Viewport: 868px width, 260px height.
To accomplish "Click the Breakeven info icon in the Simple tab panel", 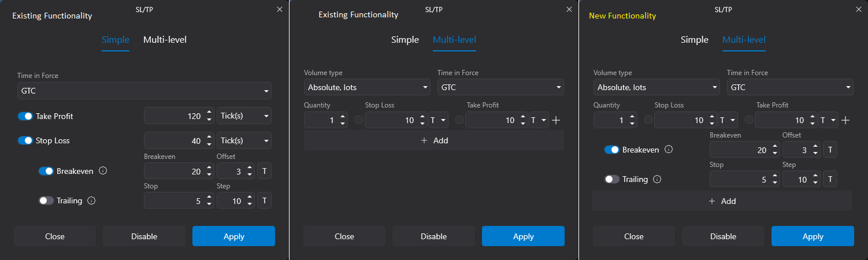I will [x=103, y=171].
